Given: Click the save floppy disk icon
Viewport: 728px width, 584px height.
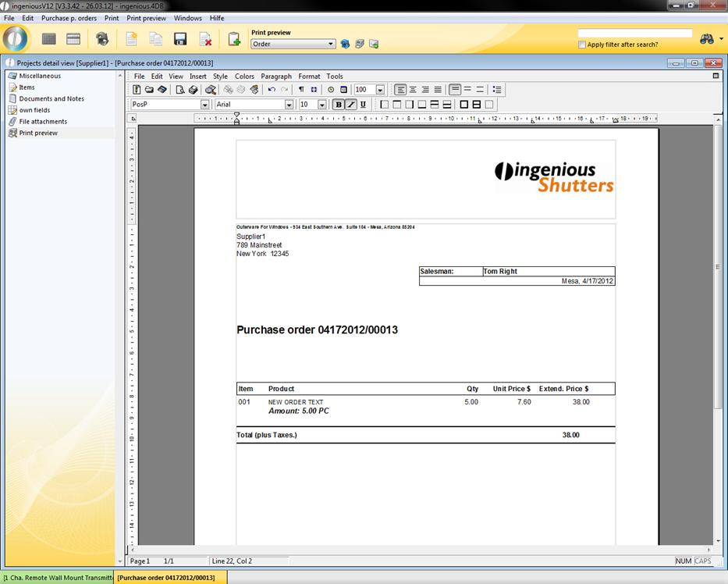Looking at the screenshot, I should click(x=180, y=39).
